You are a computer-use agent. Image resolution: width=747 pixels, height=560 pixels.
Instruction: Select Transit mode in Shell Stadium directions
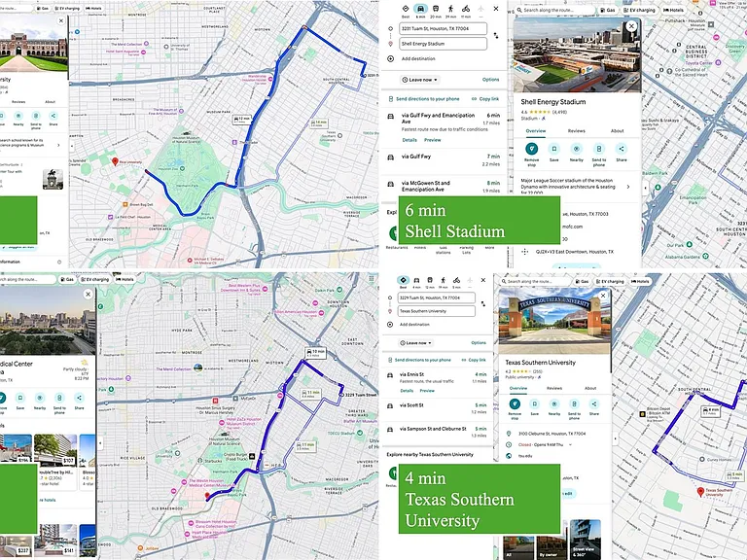pyautogui.click(x=436, y=9)
